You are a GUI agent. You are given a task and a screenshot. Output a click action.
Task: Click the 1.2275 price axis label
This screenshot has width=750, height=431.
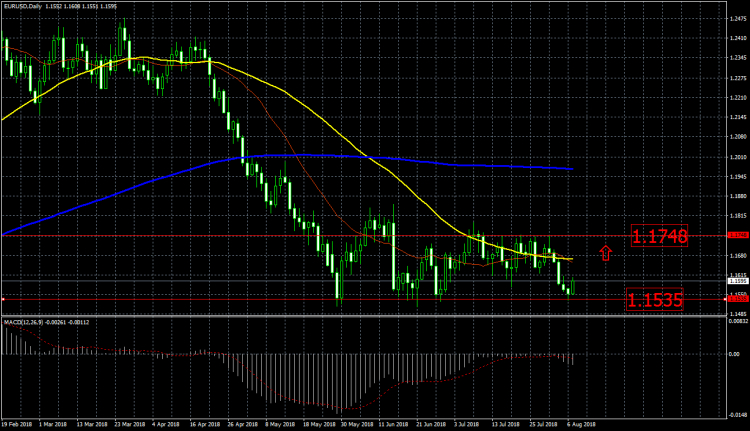pos(739,78)
